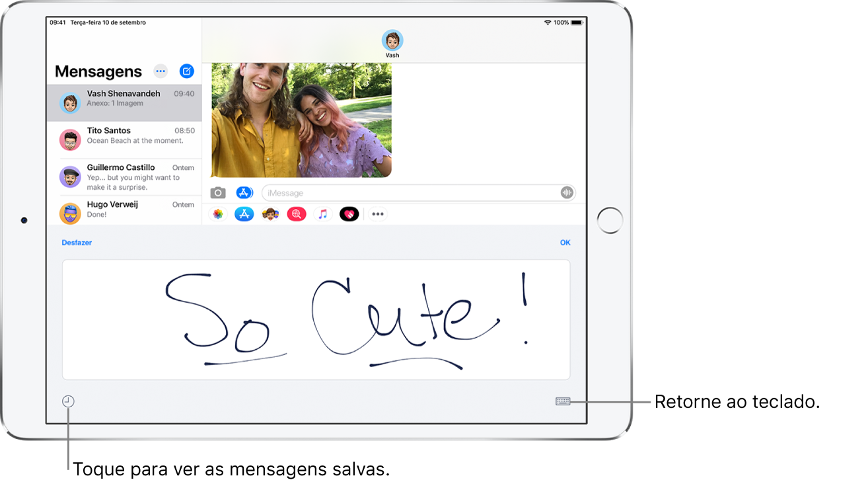
Task: Open the Tito Santos conversation
Action: coord(124,140)
